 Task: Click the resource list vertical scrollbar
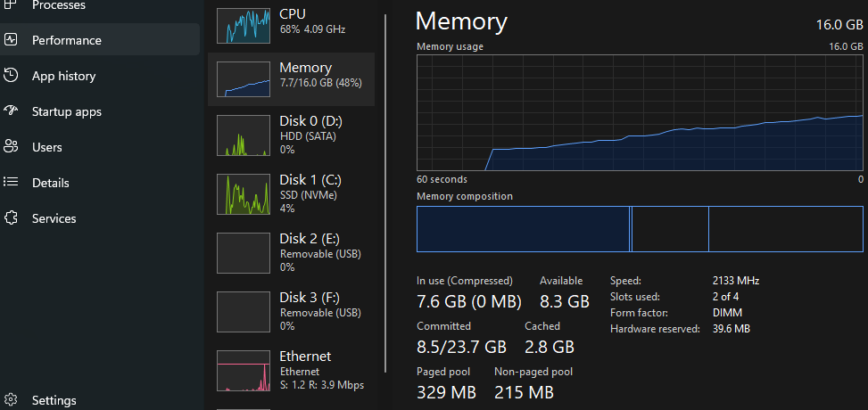tap(385, 193)
